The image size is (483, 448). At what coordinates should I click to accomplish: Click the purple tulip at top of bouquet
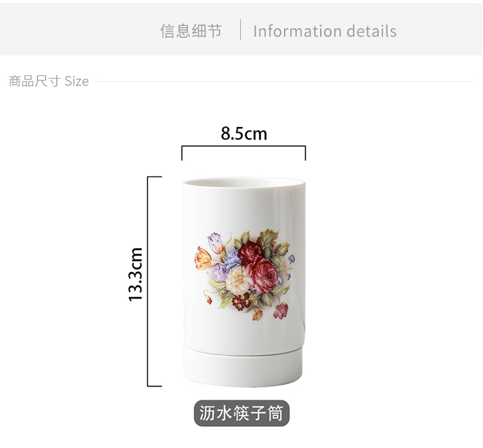point(215,243)
